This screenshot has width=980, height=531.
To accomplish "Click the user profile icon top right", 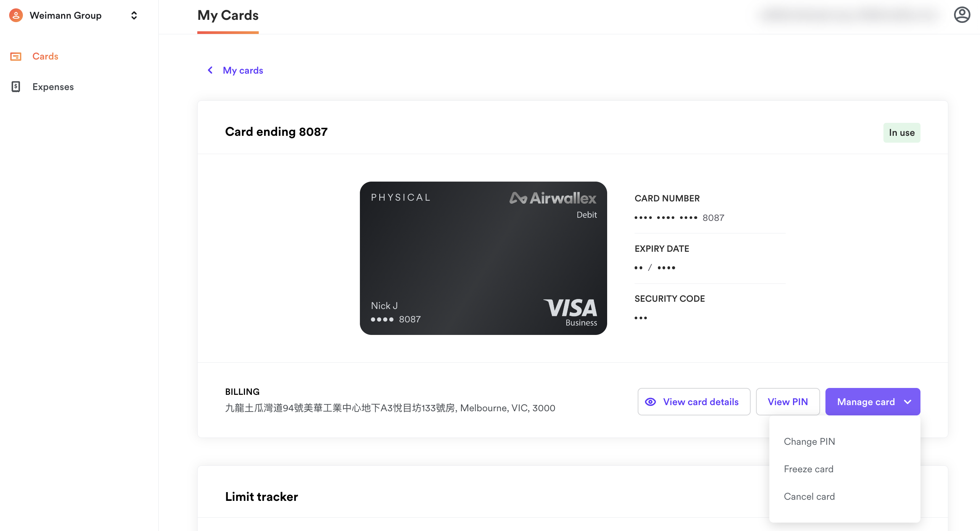I will [x=962, y=14].
